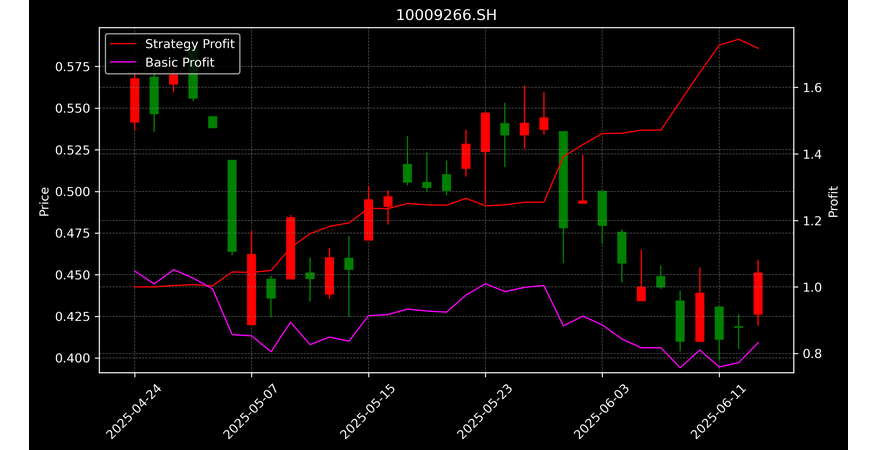This screenshot has width=878, height=450.
Task: Click the 0.575 price tick label
Action: click(x=72, y=67)
